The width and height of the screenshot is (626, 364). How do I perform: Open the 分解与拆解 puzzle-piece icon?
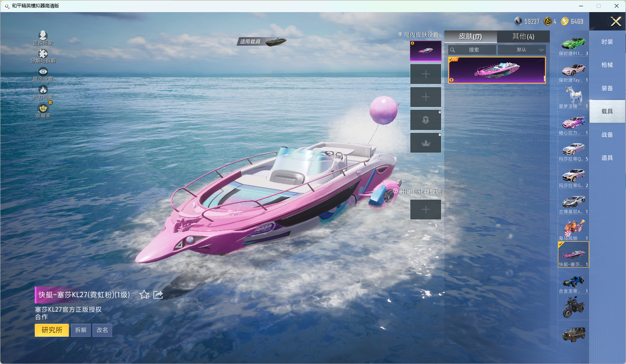click(x=43, y=54)
